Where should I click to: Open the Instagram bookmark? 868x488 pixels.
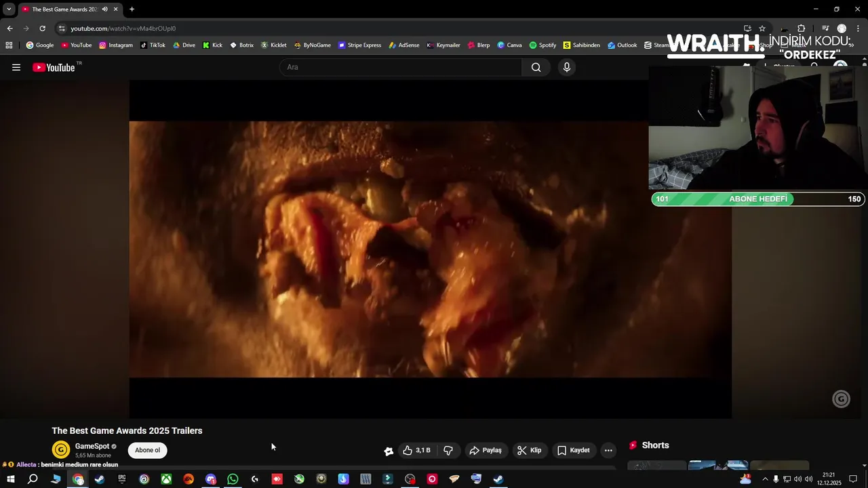[x=116, y=45]
